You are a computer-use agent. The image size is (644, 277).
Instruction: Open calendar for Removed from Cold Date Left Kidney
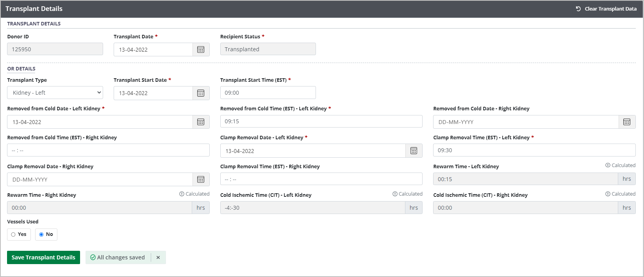tap(201, 122)
